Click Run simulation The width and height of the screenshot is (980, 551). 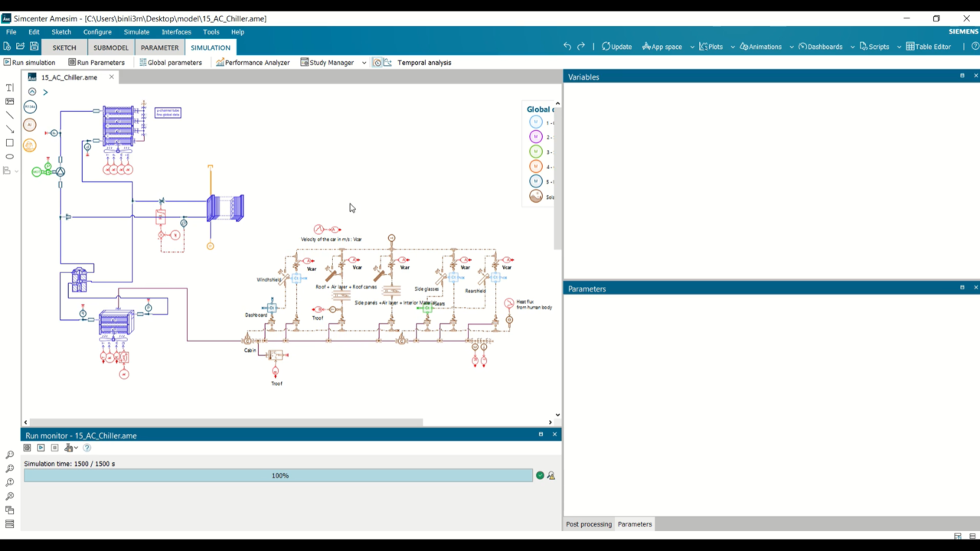tap(30, 63)
